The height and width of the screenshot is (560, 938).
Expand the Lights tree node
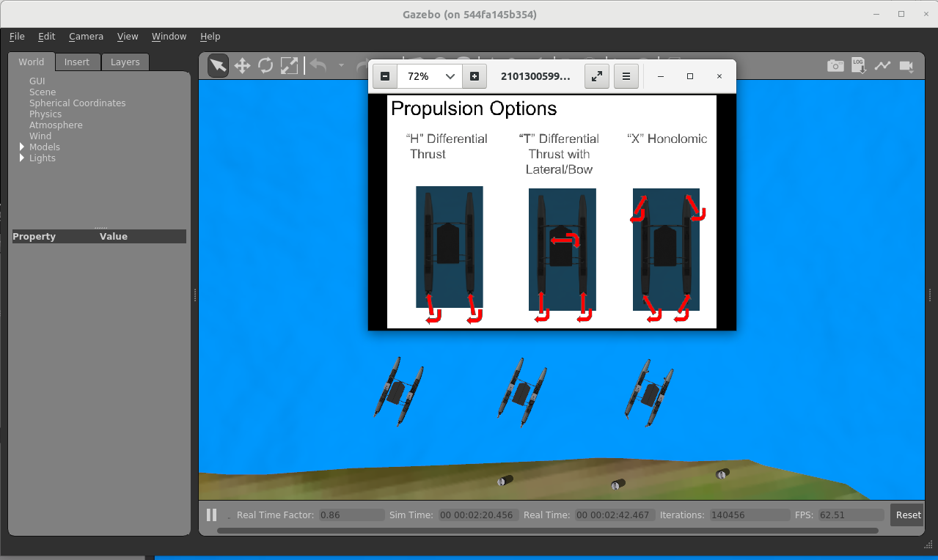point(22,158)
